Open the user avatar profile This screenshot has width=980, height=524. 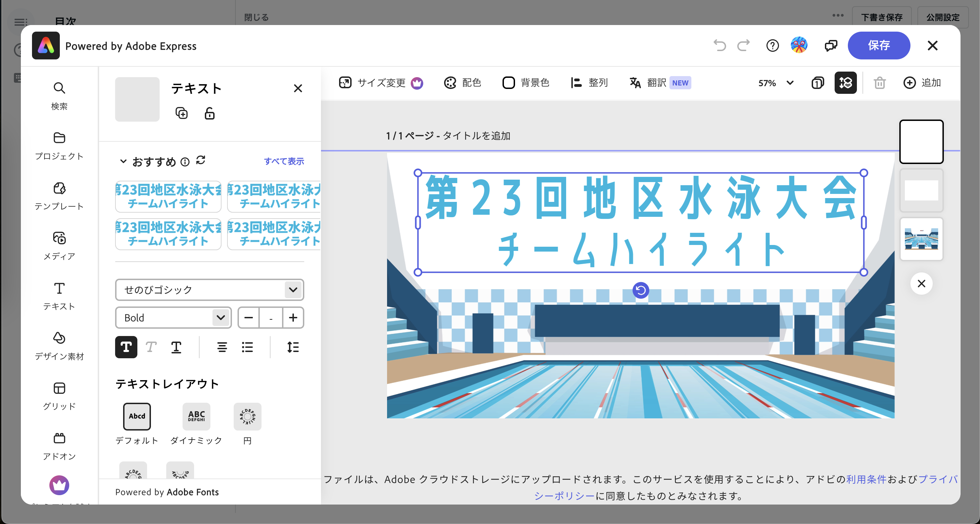point(799,45)
